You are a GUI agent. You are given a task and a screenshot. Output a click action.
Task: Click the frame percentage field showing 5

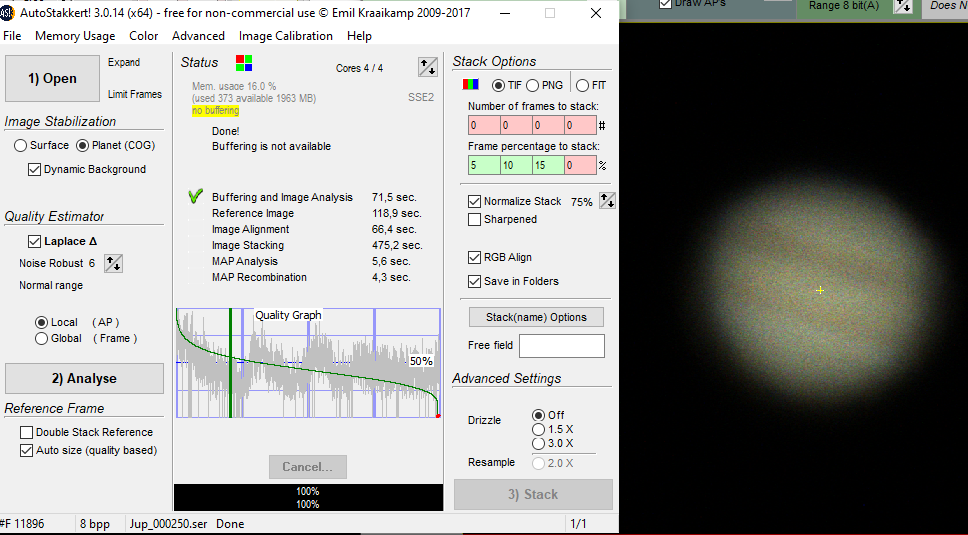coord(484,165)
